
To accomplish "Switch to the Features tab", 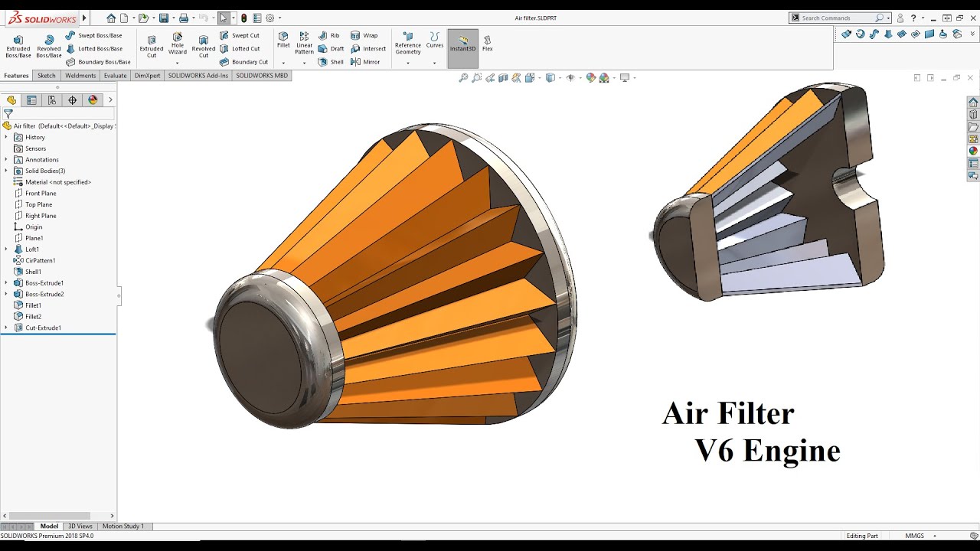I will coord(16,76).
